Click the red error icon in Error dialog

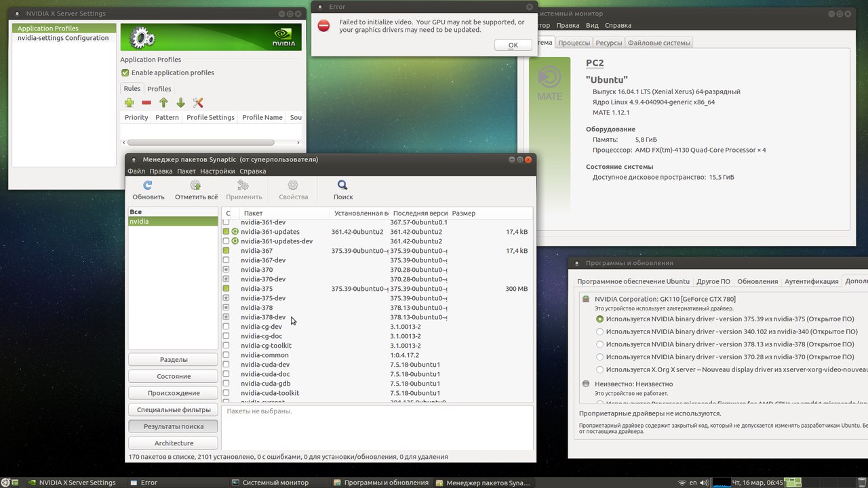(x=324, y=26)
